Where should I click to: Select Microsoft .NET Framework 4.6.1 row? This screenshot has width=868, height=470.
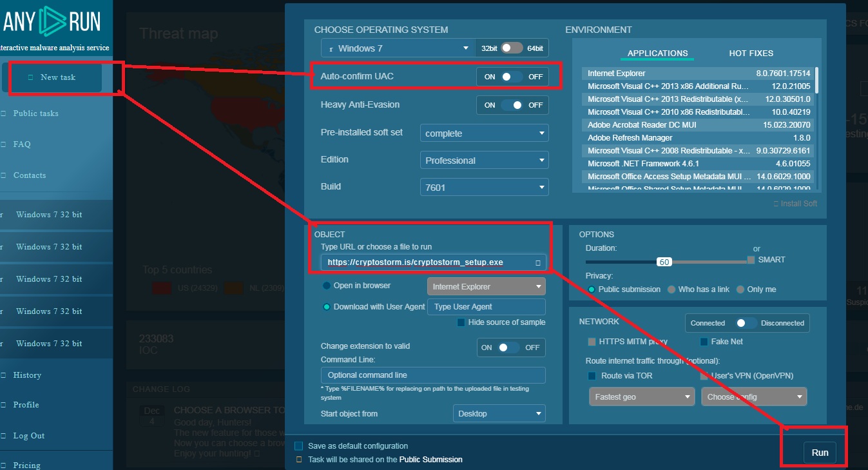(699, 164)
